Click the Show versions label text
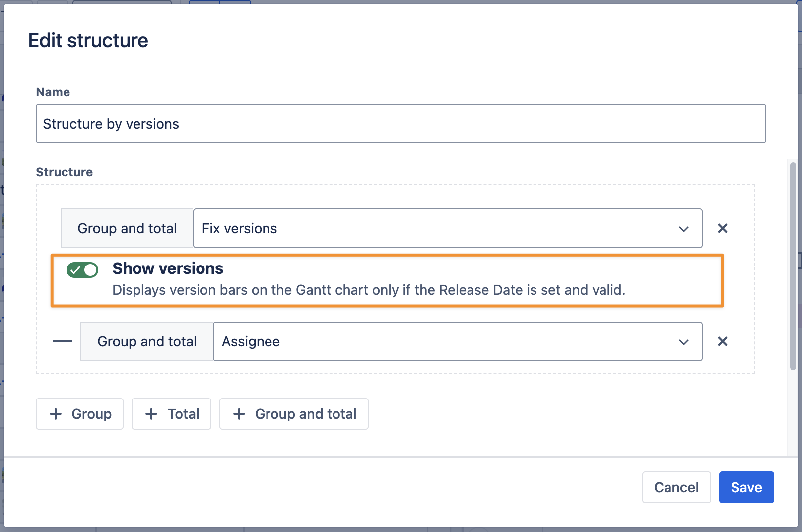This screenshot has width=802, height=532. (x=168, y=268)
